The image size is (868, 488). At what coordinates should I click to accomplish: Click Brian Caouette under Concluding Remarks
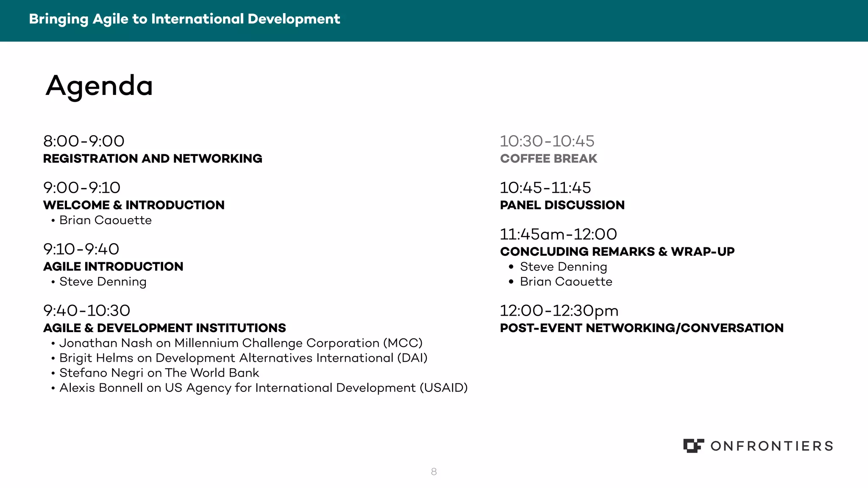[x=566, y=282]
